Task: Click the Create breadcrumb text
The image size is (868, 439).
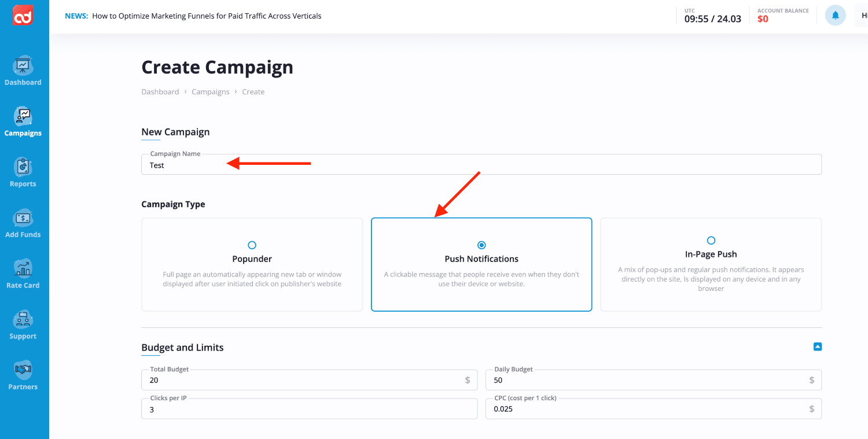Action: click(x=253, y=92)
